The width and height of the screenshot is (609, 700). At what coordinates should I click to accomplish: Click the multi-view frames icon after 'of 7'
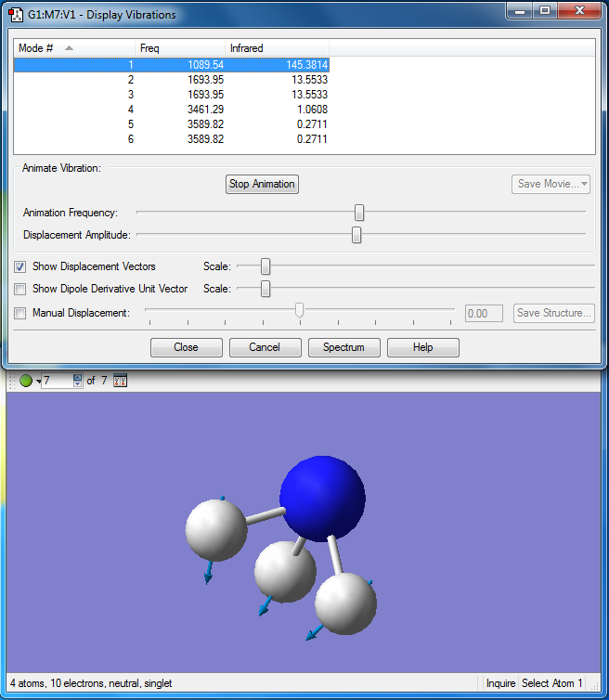tap(120, 381)
